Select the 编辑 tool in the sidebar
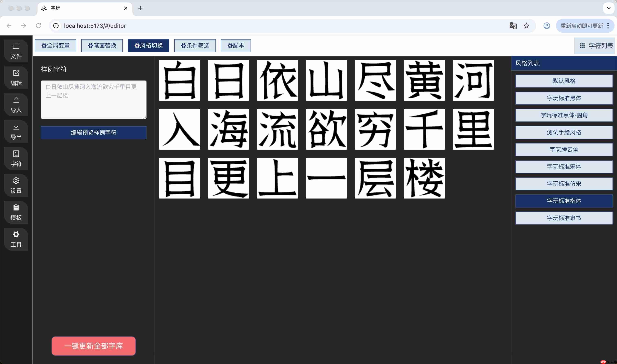Screen dimensions: 617x364 click(x=16, y=77)
